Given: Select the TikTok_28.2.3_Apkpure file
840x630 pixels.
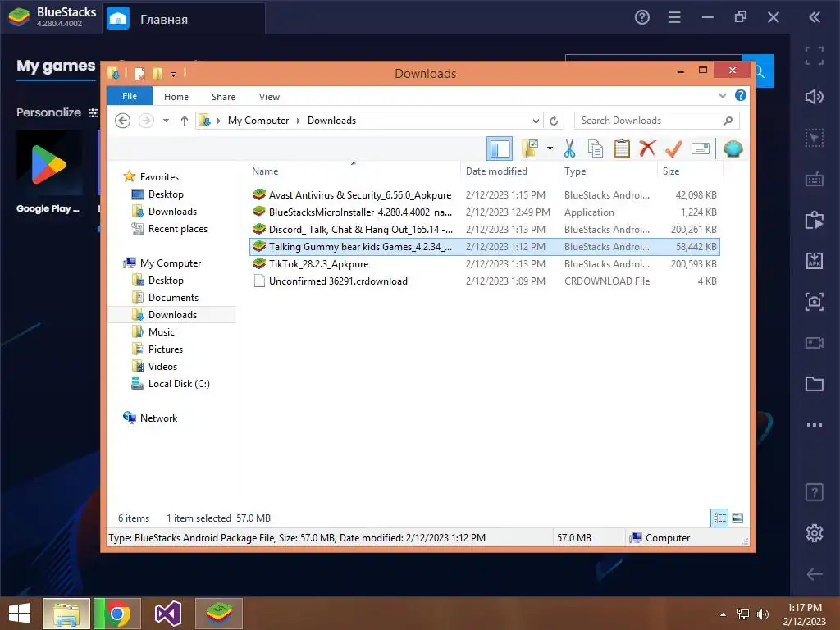Looking at the screenshot, I should (x=484, y=264).
